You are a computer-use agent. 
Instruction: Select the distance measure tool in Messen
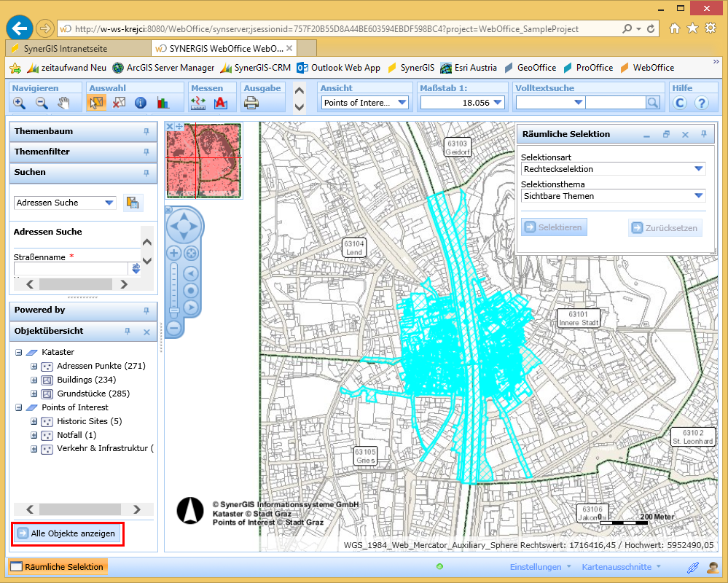point(199,103)
